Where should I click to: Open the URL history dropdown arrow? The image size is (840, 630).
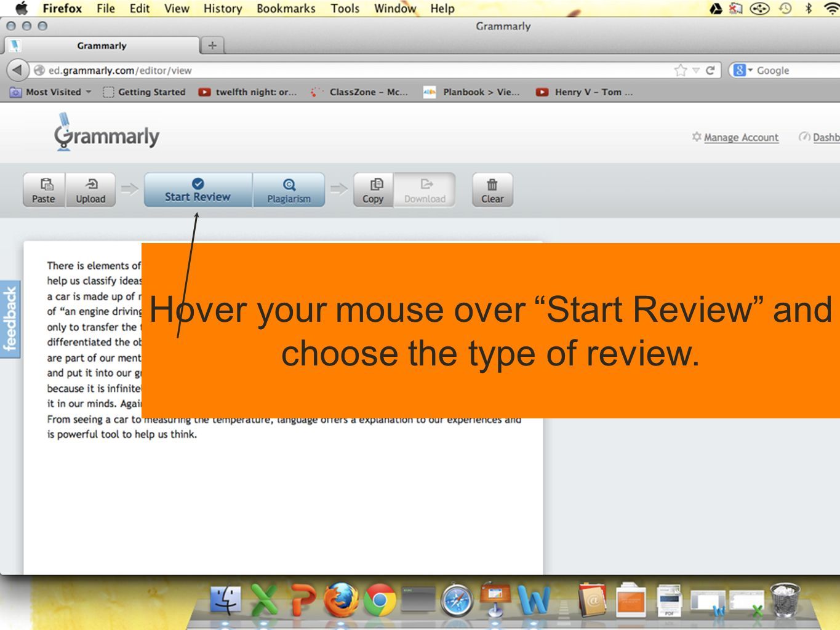click(696, 71)
